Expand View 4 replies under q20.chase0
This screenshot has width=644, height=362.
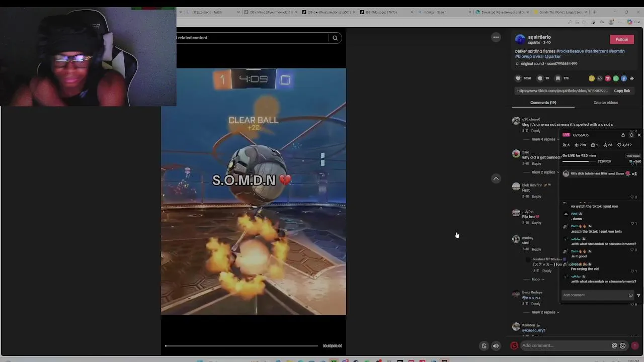tap(545, 139)
